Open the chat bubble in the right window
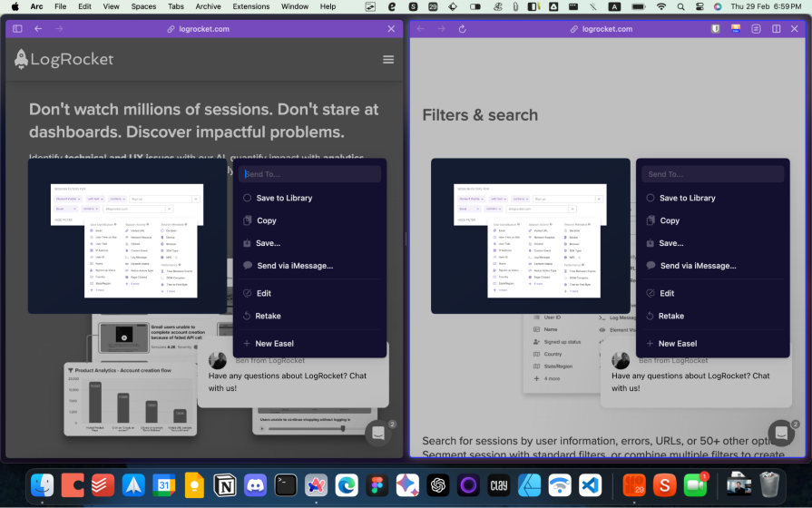Screen dimensions: 812x508 [780, 433]
